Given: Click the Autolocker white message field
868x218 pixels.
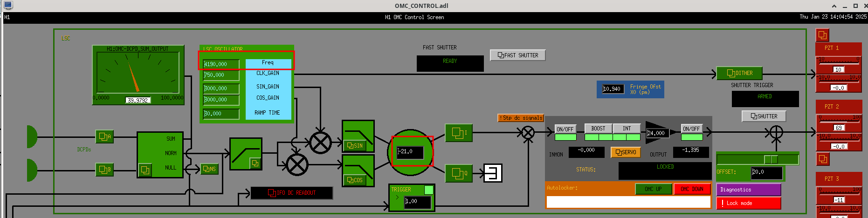Looking at the screenshot, I should [628, 202].
